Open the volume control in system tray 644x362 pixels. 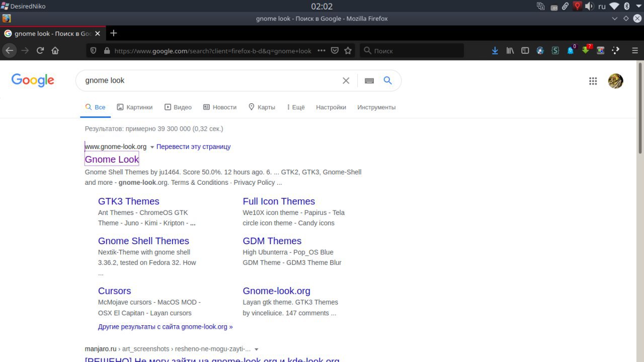click(x=589, y=7)
